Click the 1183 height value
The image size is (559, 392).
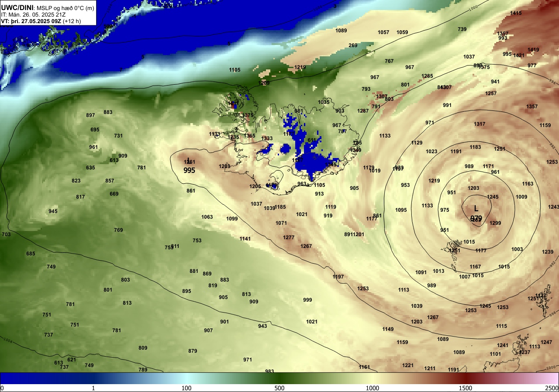pyautogui.click(x=475, y=147)
